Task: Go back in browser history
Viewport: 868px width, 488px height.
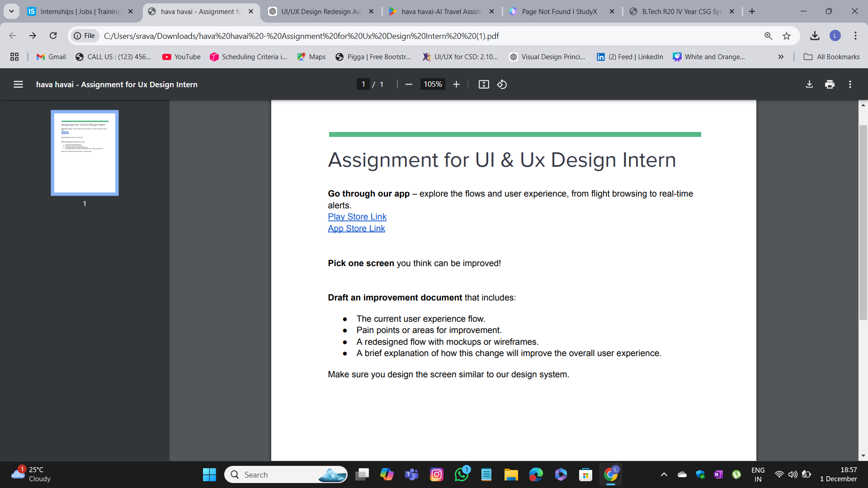Action: 13,36
